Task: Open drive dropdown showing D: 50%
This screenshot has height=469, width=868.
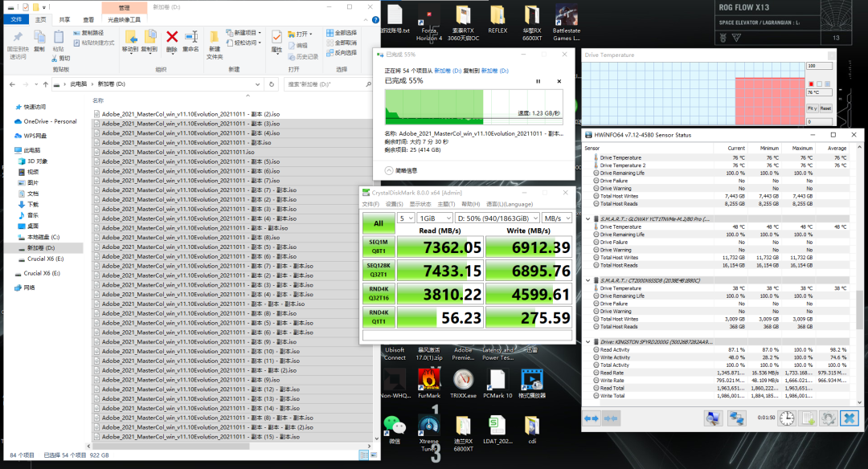Action: (497, 218)
